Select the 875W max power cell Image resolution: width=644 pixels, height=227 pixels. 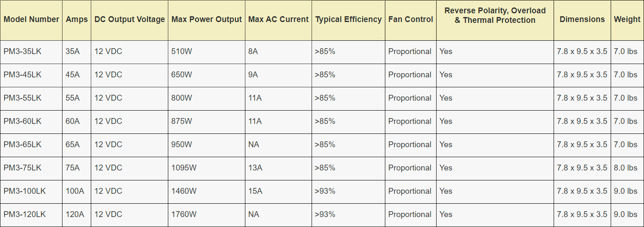coord(182,121)
